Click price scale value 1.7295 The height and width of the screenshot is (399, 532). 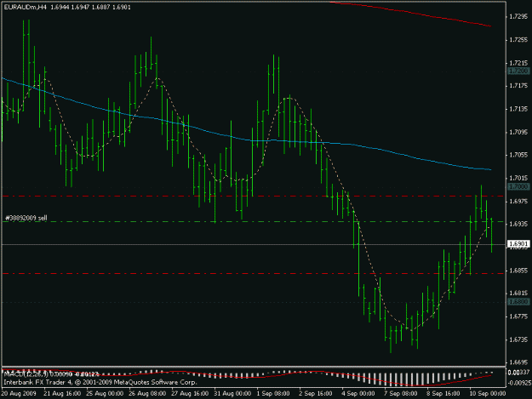click(x=518, y=16)
